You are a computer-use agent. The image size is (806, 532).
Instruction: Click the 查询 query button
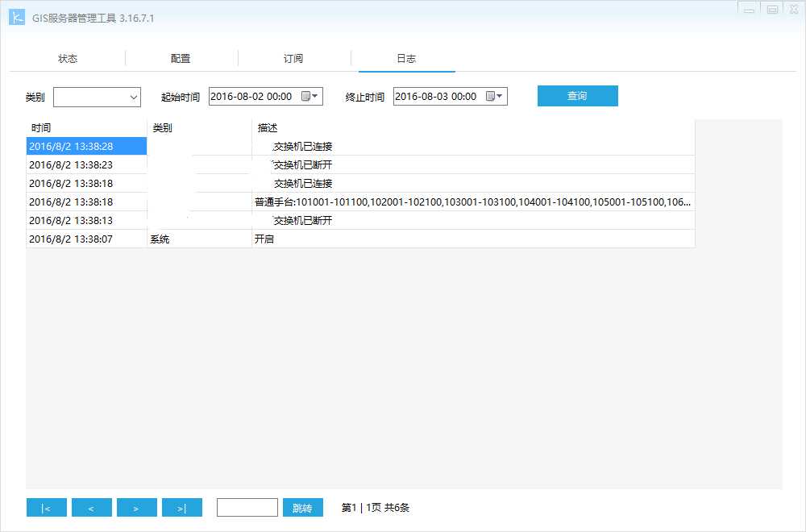click(x=578, y=96)
